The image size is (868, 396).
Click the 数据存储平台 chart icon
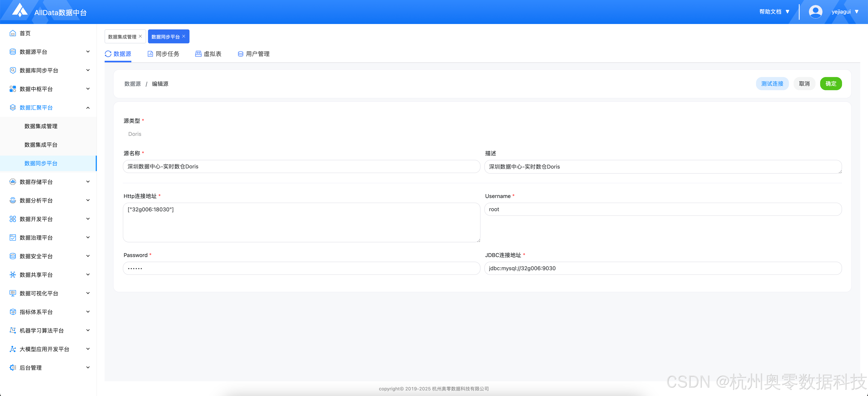(x=13, y=182)
